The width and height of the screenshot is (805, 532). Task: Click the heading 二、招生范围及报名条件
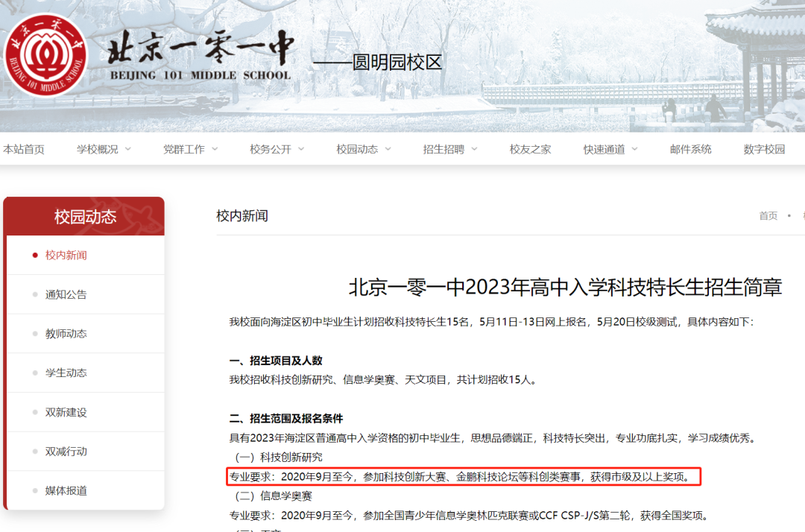tap(286, 419)
